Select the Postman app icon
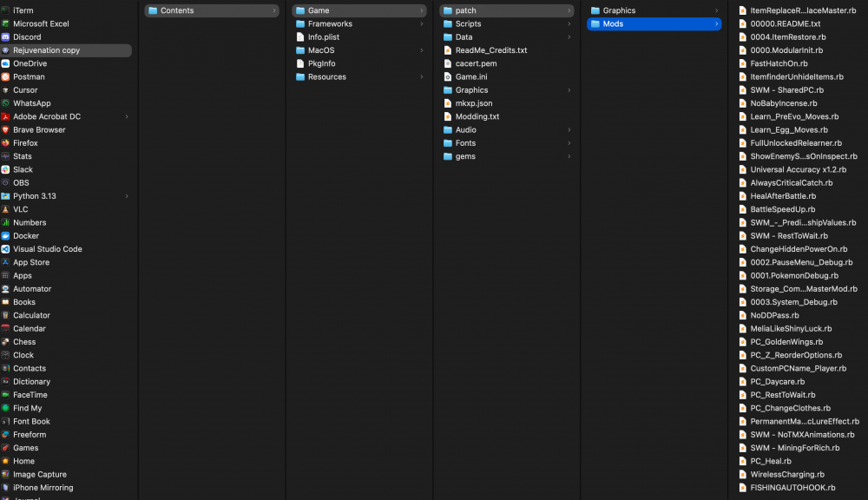 (x=5, y=77)
